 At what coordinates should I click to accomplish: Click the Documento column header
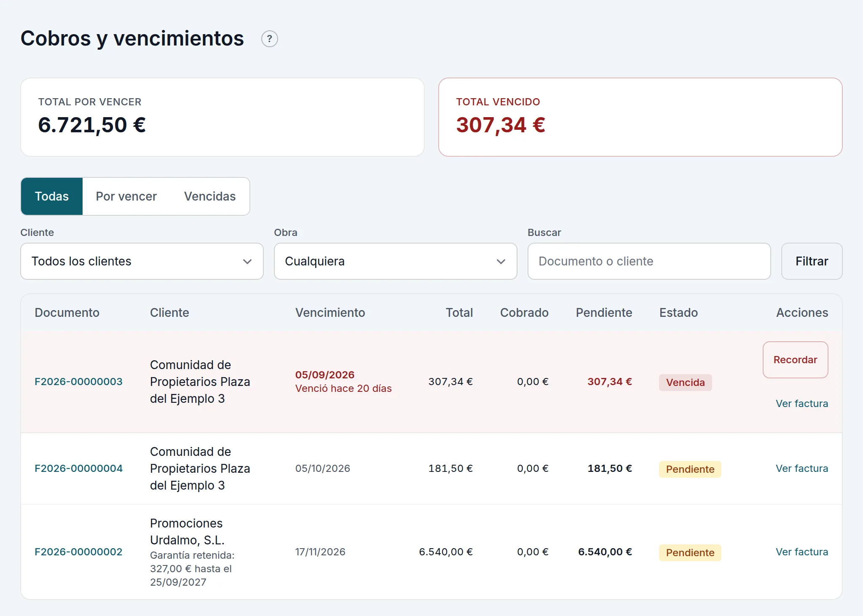[67, 313]
